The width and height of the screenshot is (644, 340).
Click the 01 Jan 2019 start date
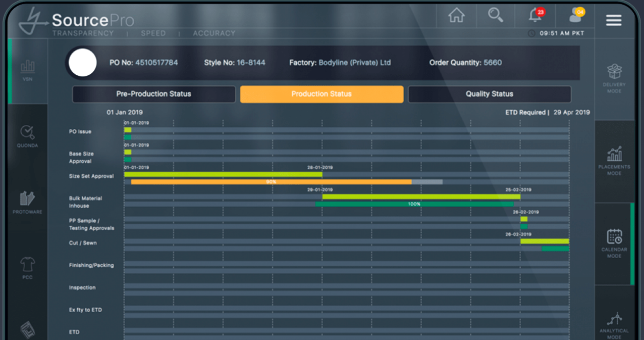tap(125, 112)
